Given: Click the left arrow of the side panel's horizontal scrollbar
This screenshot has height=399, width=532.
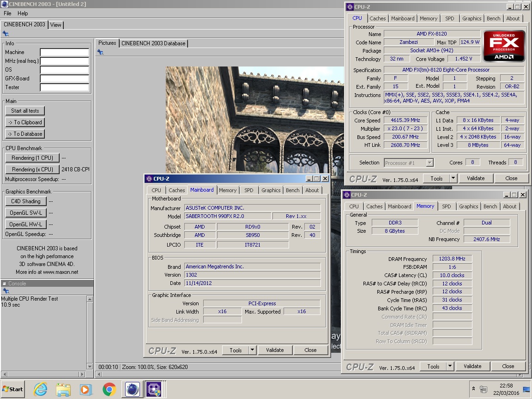Looking at the screenshot, I should [x=4, y=374].
